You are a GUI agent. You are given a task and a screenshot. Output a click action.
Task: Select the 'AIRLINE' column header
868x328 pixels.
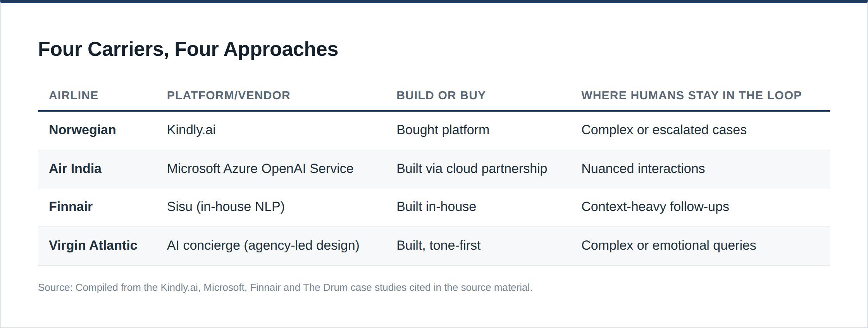click(74, 95)
